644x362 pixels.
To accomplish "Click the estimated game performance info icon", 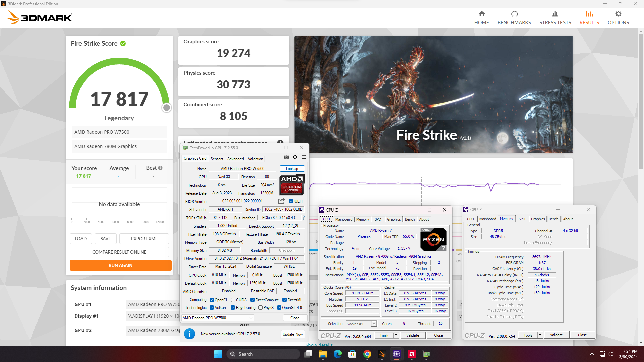I will [280, 142].
